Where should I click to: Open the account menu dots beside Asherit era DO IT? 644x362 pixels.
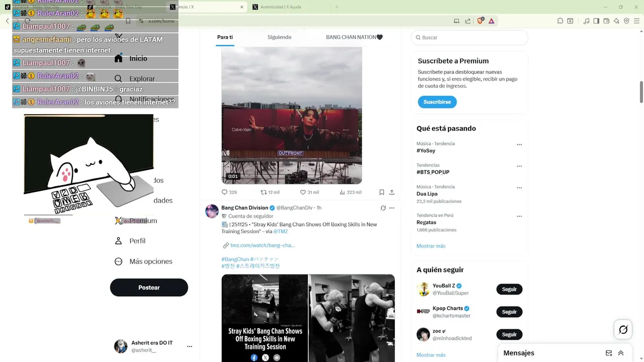coord(190,346)
